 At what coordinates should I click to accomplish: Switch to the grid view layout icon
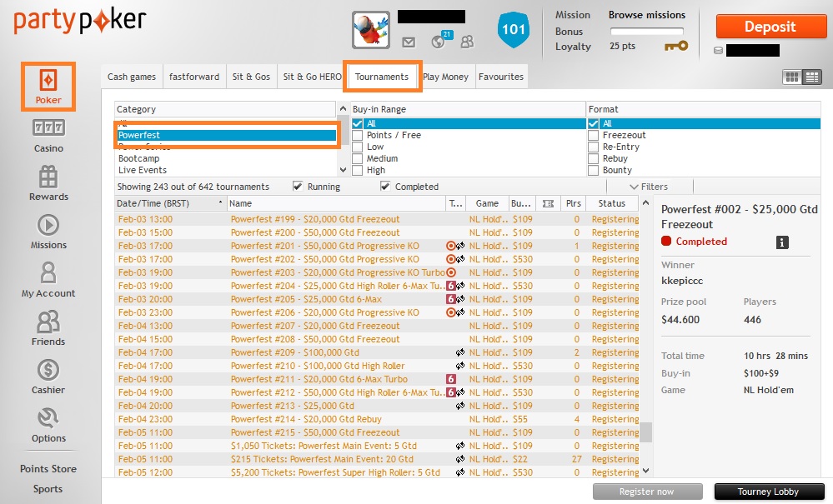point(792,77)
